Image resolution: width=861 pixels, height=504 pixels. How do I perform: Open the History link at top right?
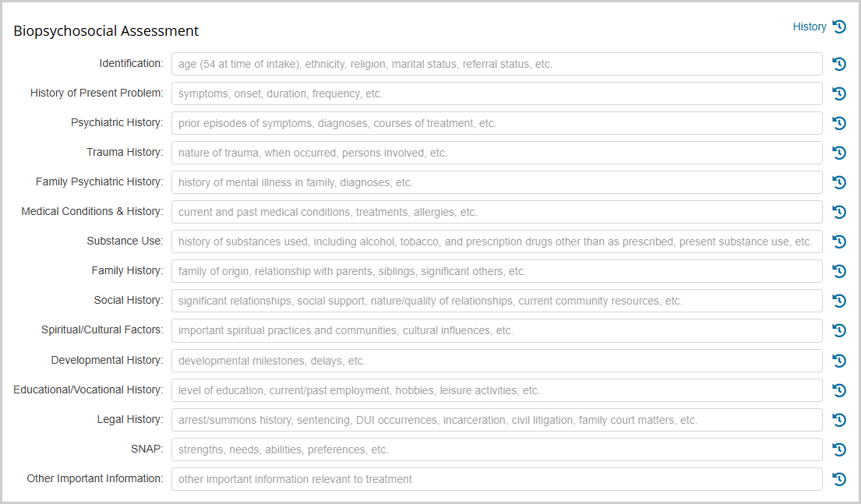810,27
